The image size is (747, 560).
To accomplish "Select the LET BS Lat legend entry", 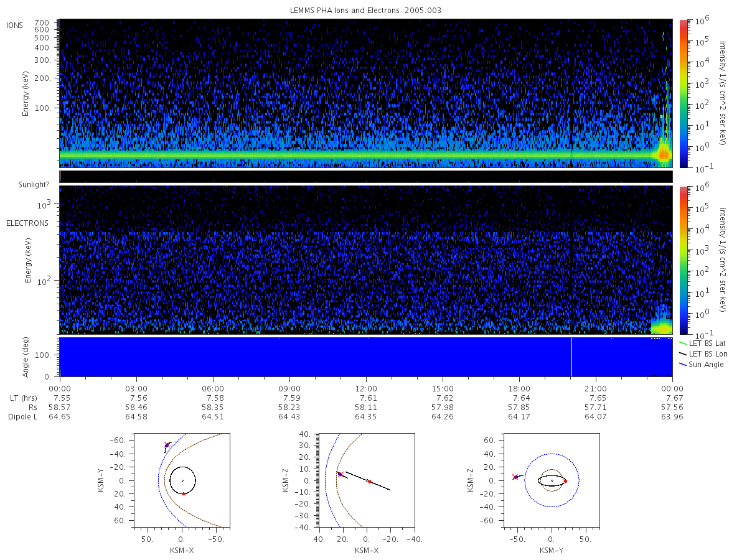I will pos(702,343).
